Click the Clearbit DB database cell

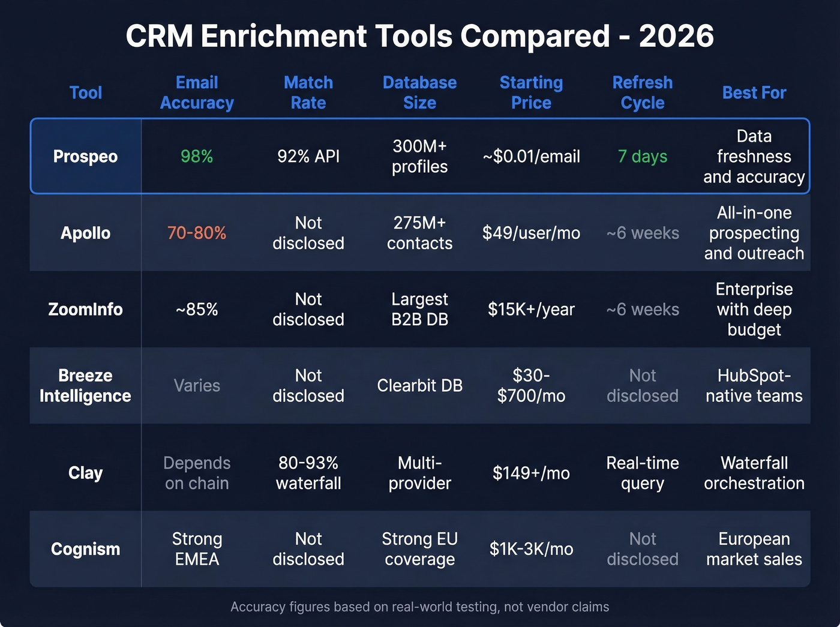(x=419, y=386)
